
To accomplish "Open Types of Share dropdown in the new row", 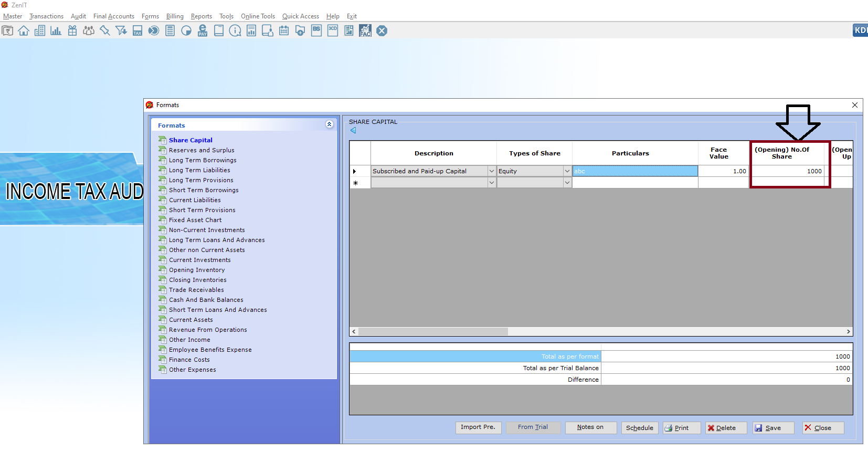I will pyautogui.click(x=567, y=183).
